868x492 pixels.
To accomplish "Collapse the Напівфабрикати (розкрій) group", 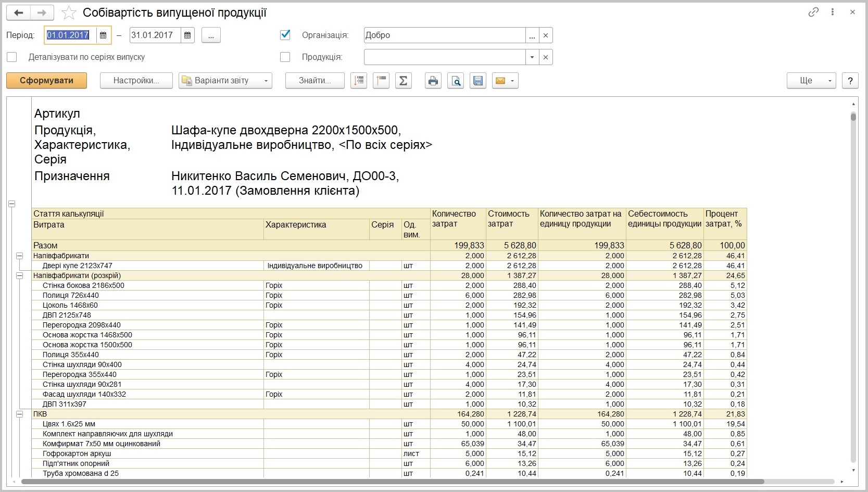I will pyautogui.click(x=19, y=275).
